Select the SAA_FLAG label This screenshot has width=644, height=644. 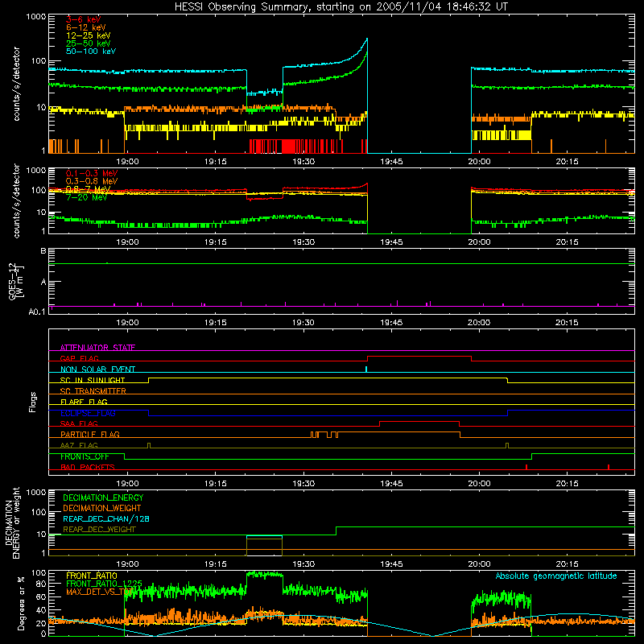pos(79,423)
